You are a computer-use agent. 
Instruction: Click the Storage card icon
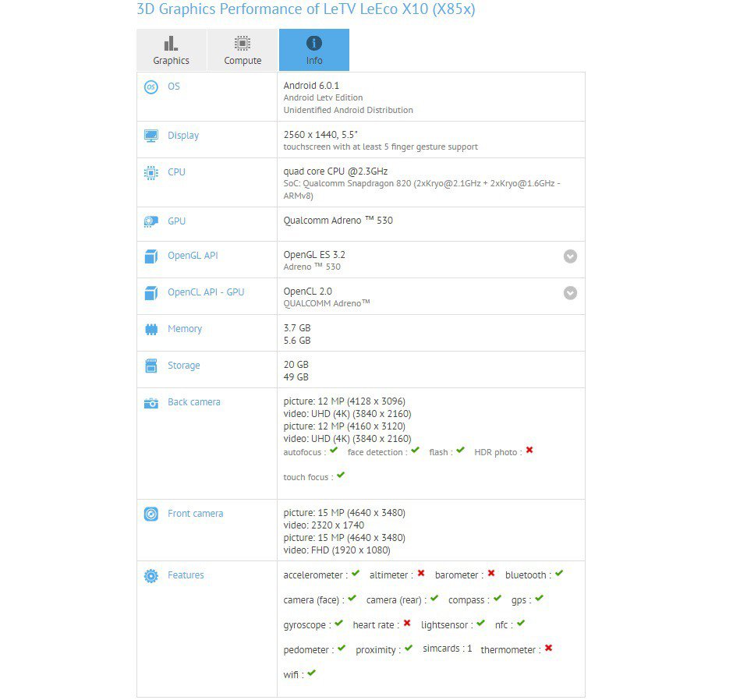(151, 366)
